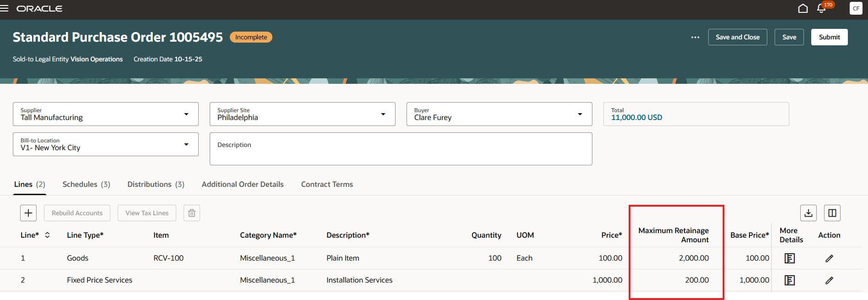Screen dimensions: 868x300
Task: Sort by the Line column arrows
Action: click(47, 235)
